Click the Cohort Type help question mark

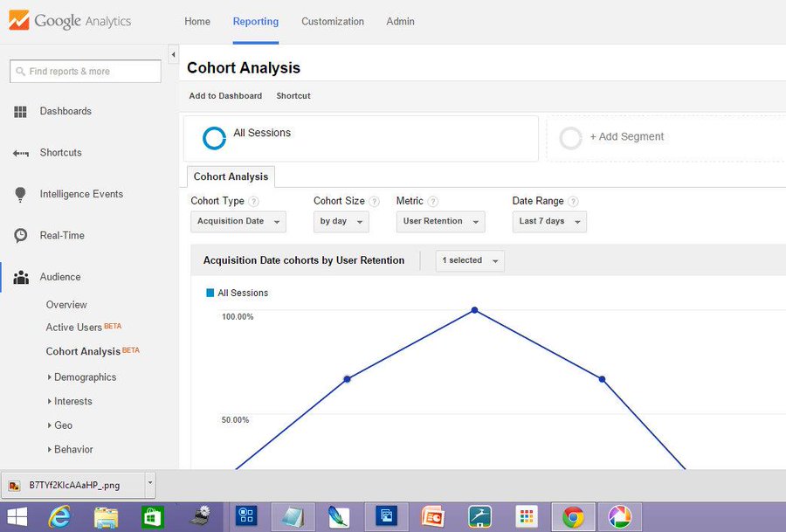coord(254,202)
